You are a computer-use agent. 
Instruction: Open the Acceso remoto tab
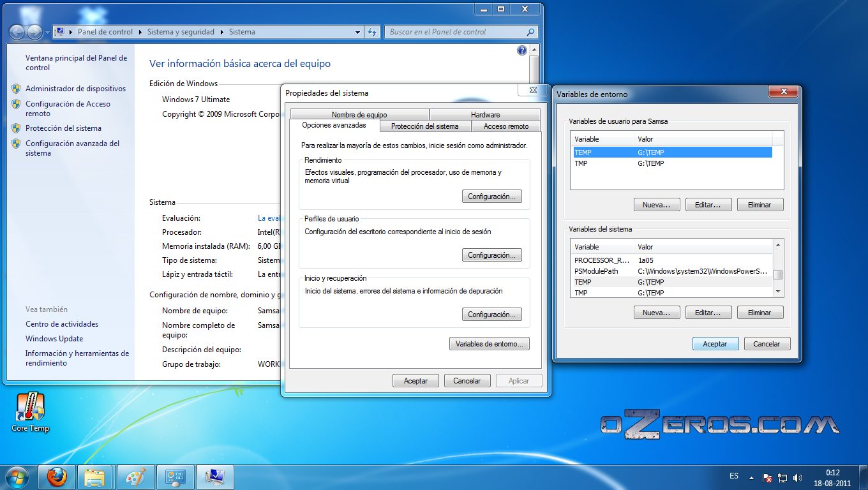[505, 126]
